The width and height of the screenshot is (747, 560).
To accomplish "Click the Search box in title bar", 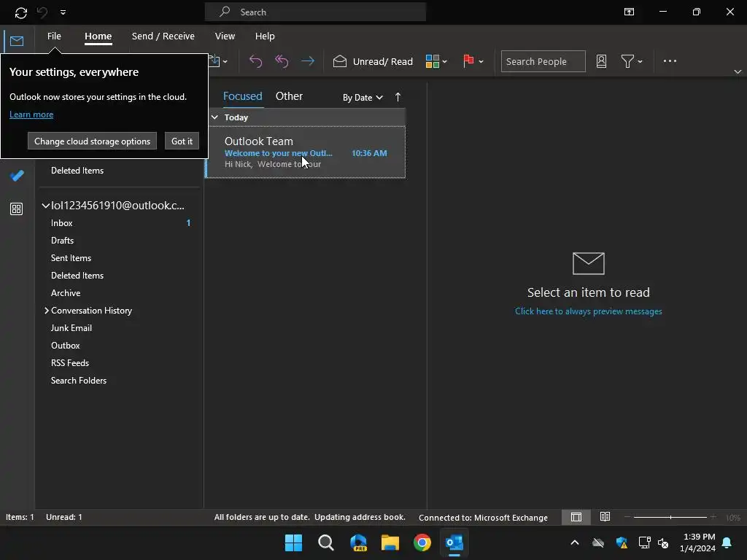I will pyautogui.click(x=315, y=12).
